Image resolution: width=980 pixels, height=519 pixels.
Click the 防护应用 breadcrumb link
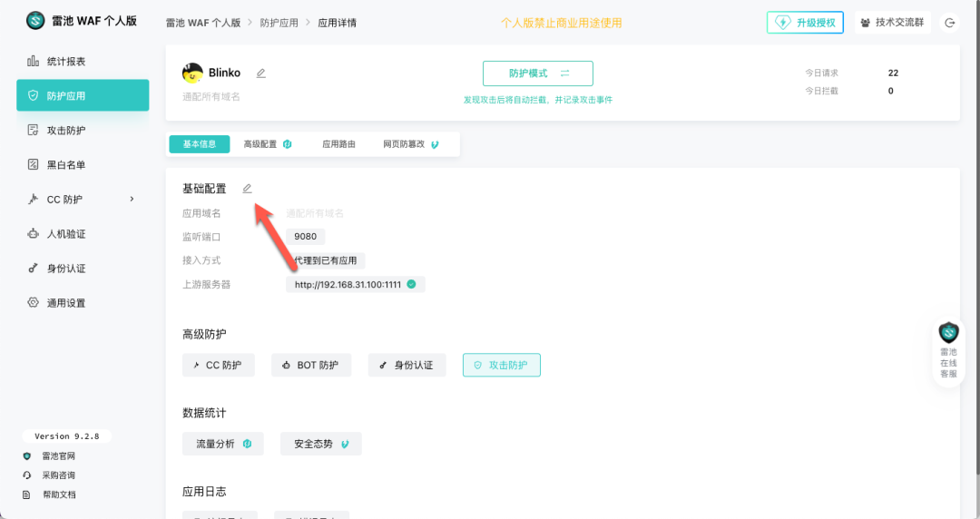coord(279,23)
